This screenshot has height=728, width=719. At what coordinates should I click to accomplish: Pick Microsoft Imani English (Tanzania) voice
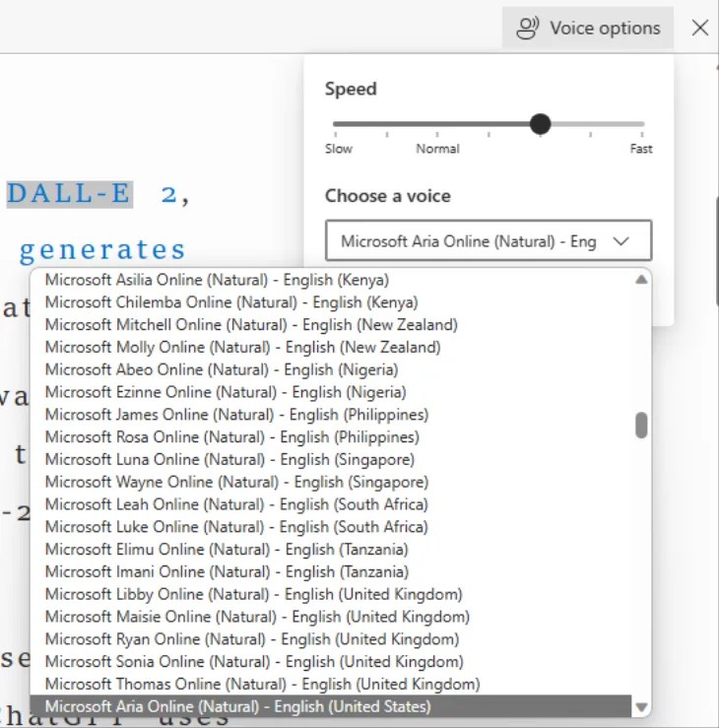point(331,571)
